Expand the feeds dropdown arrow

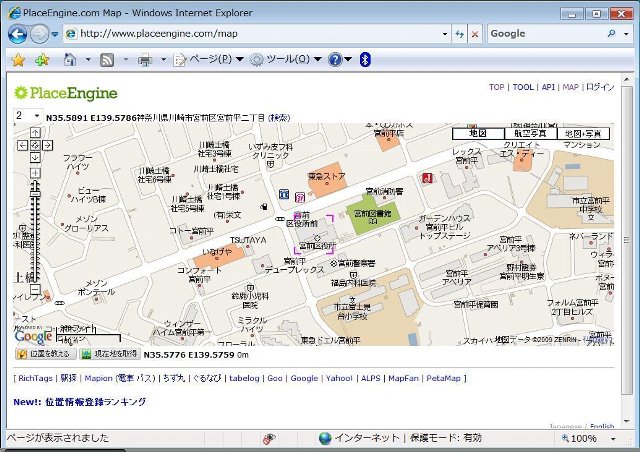(126, 60)
